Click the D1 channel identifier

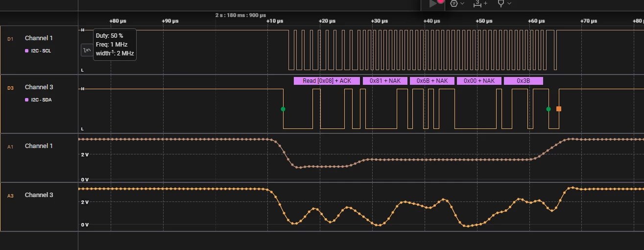10,38
